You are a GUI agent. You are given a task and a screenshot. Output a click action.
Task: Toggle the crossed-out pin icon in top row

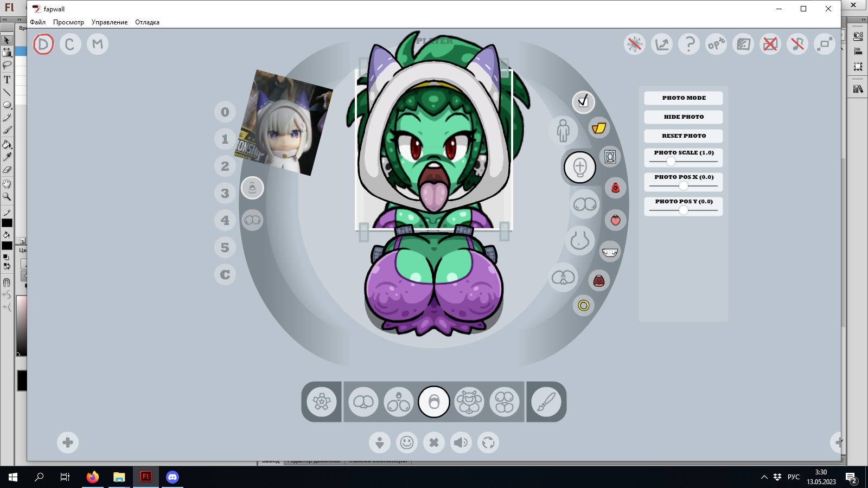point(797,44)
